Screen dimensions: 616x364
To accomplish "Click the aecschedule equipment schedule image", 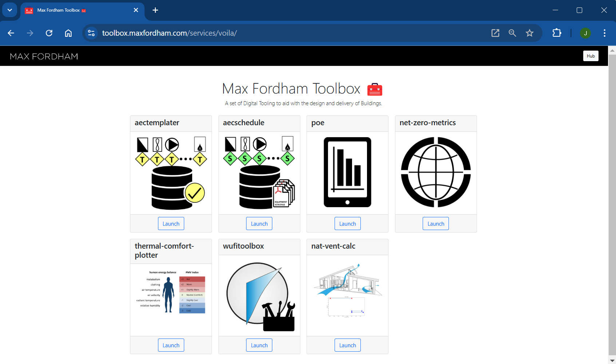I will point(259,173).
